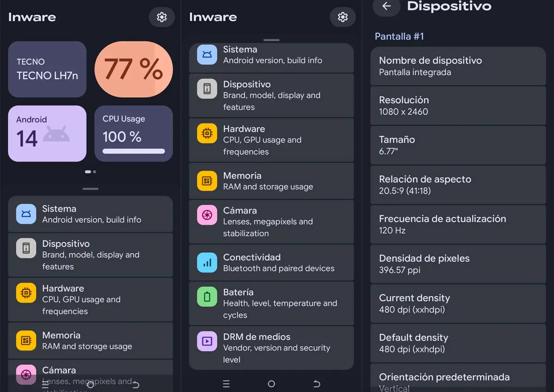The height and width of the screenshot is (392, 554).
Task: Open the Android 14 version card
Action: (x=47, y=134)
